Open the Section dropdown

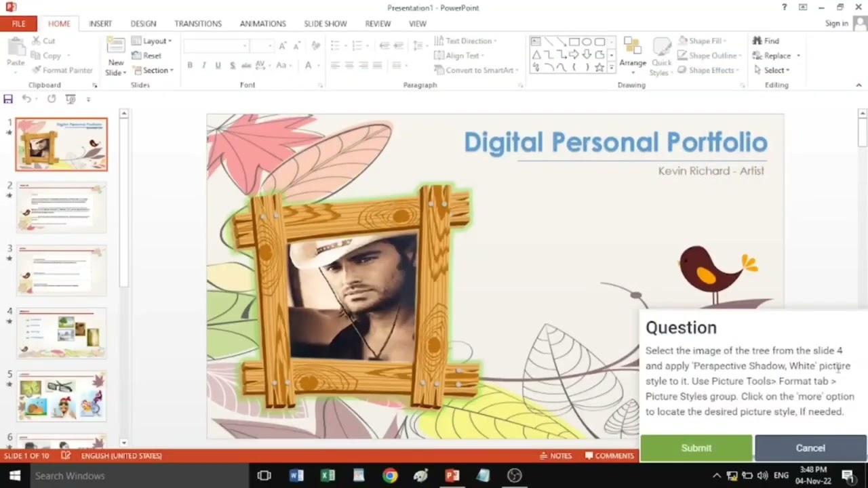point(153,70)
